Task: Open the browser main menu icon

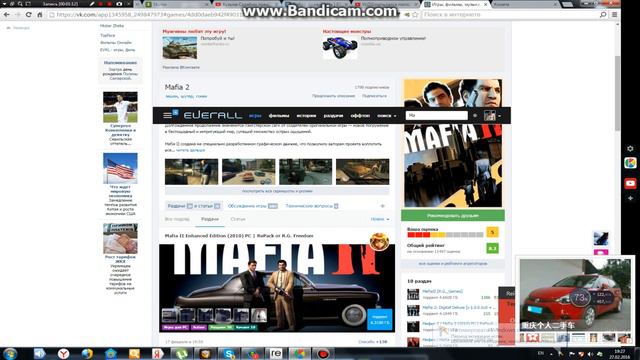Action: [x=614, y=15]
